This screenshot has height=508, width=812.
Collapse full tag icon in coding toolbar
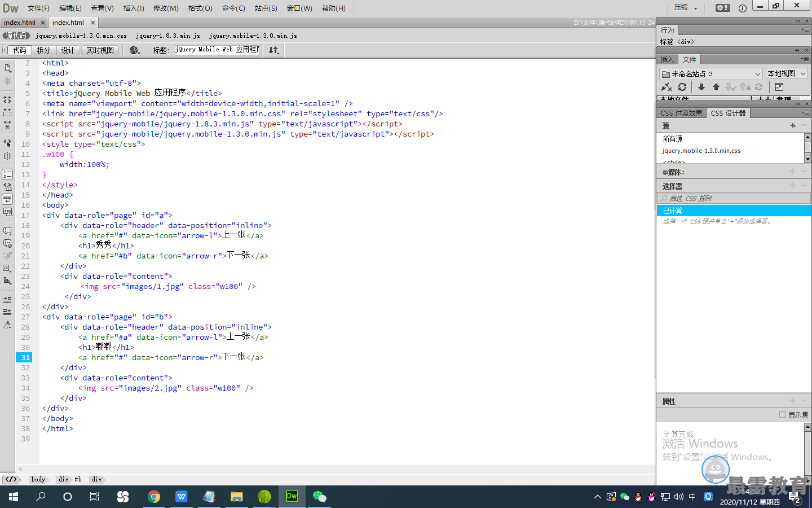[7, 100]
